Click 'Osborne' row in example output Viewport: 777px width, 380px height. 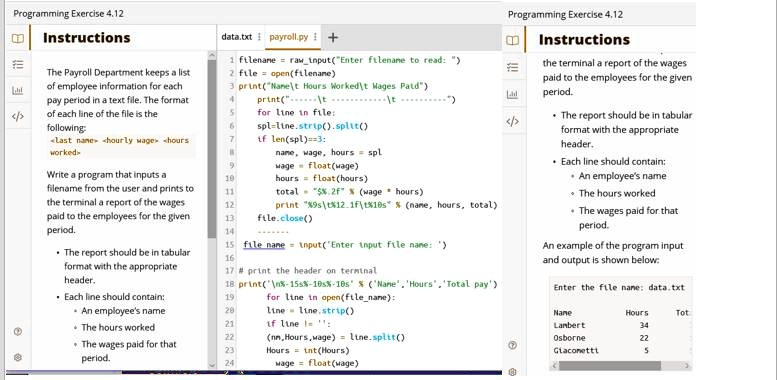[601, 338]
